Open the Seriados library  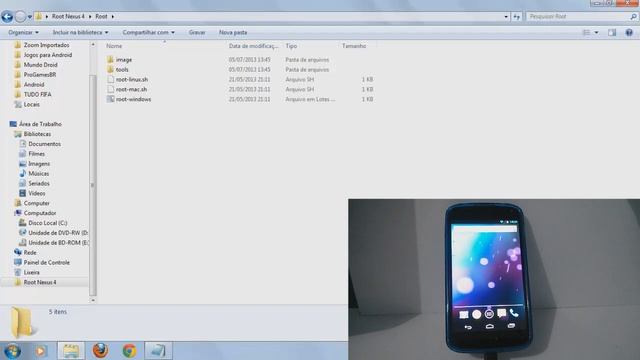(x=38, y=183)
